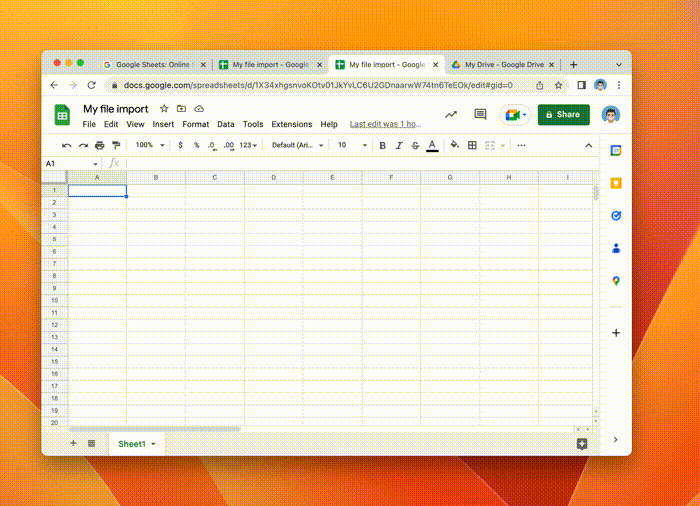700x506 pixels.
Task: Open the zoom 100% dropdown
Action: point(150,145)
